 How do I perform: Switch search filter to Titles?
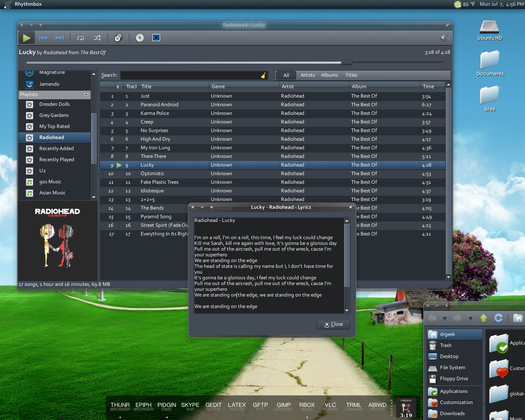(352, 75)
